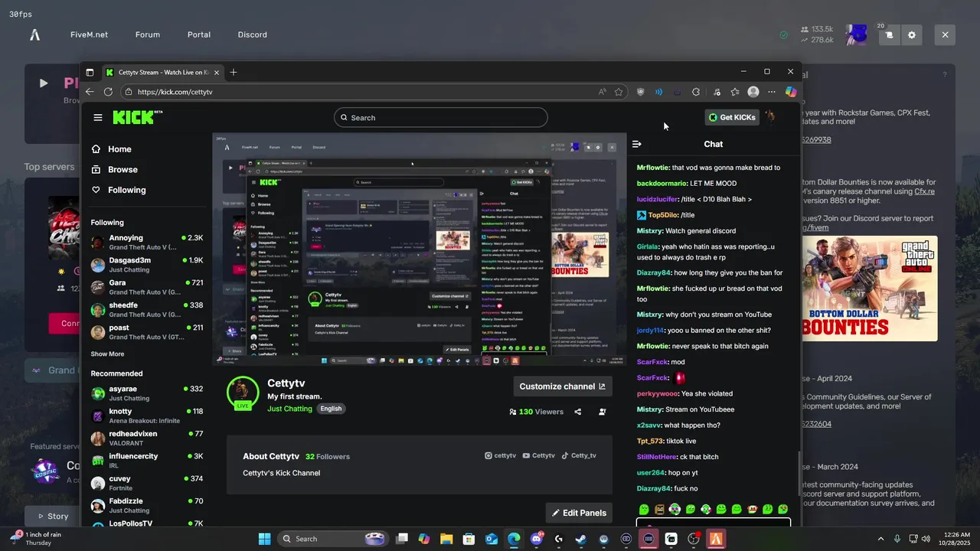Click the stream video player
Viewport: 980px width, 551px height.
420,249
